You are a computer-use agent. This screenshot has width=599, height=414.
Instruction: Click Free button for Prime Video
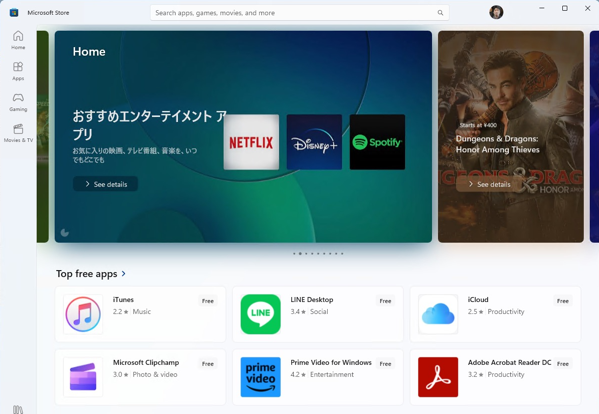point(385,364)
